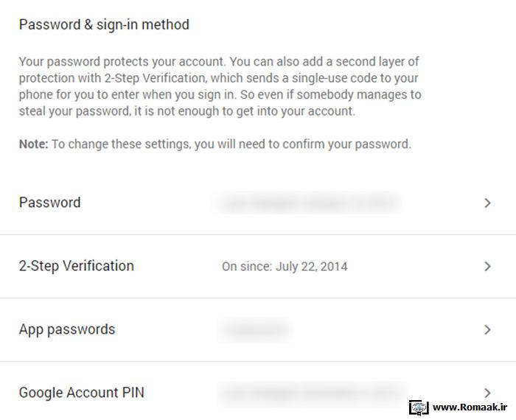This screenshot has width=516, height=420.
Task: Click the bold Note: label
Action: [34, 144]
